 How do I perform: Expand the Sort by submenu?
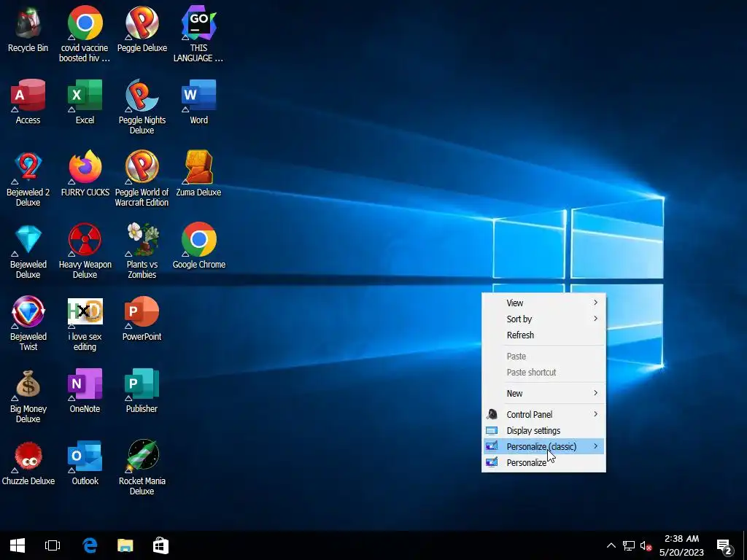click(544, 319)
